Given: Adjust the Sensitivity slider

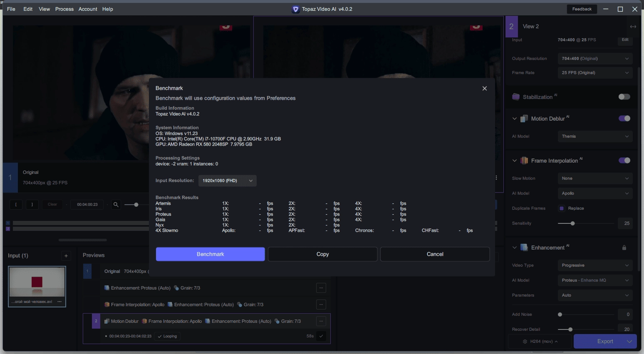Looking at the screenshot, I should click(572, 223).
